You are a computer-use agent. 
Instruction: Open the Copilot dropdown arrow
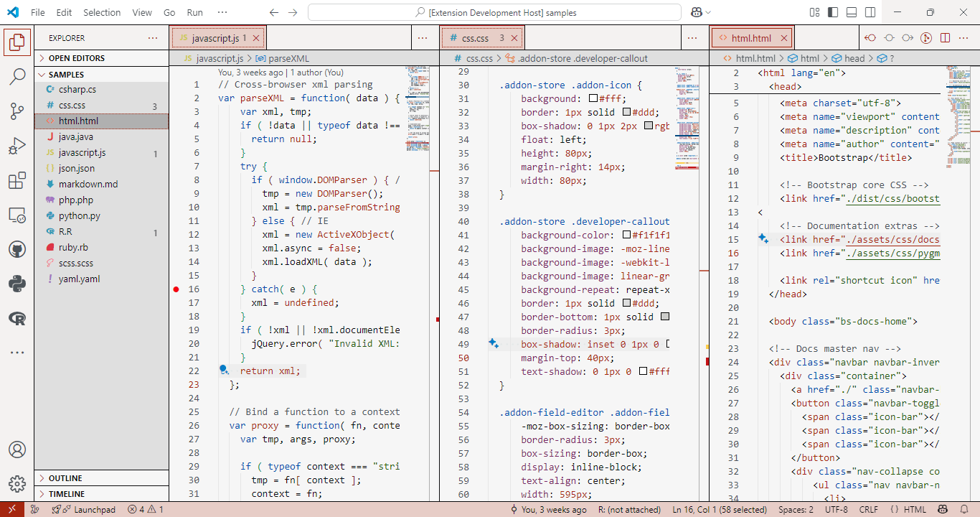[x=708, y=12]
